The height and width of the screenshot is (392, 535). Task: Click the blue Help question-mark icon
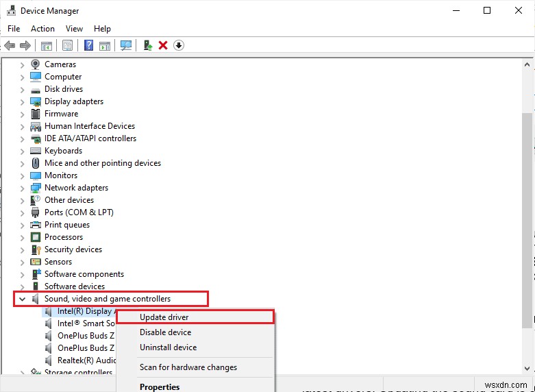89,45
